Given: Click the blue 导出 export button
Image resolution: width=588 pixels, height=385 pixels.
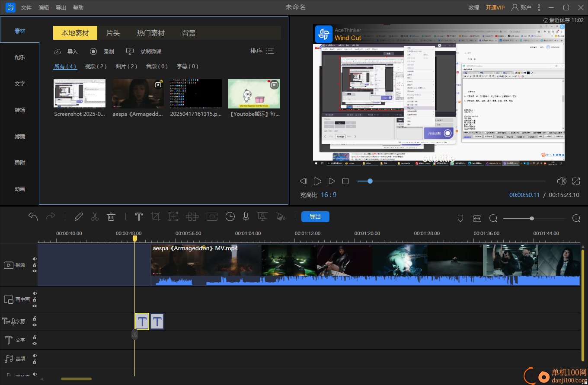Looking at the screenshot, I should [x=315, y=216].
